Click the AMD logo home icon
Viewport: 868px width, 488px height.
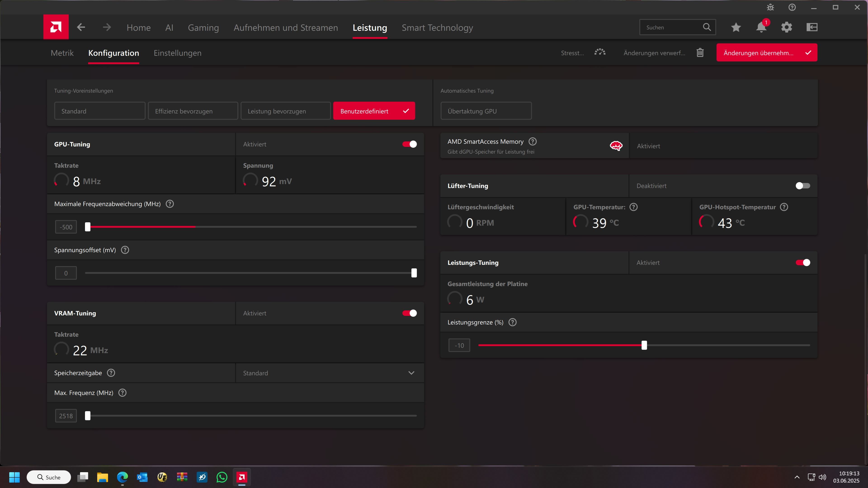(x=56, y=27)
